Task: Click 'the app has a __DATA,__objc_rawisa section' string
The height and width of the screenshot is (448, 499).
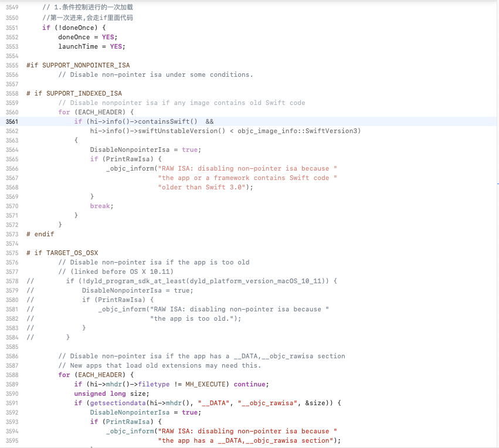Action: [245, 441]
